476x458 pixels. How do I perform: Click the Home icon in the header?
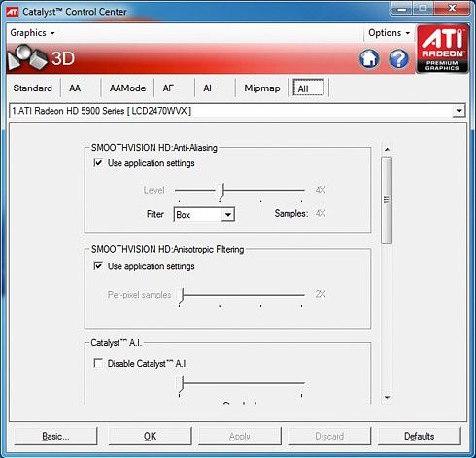tap(369, 59)
